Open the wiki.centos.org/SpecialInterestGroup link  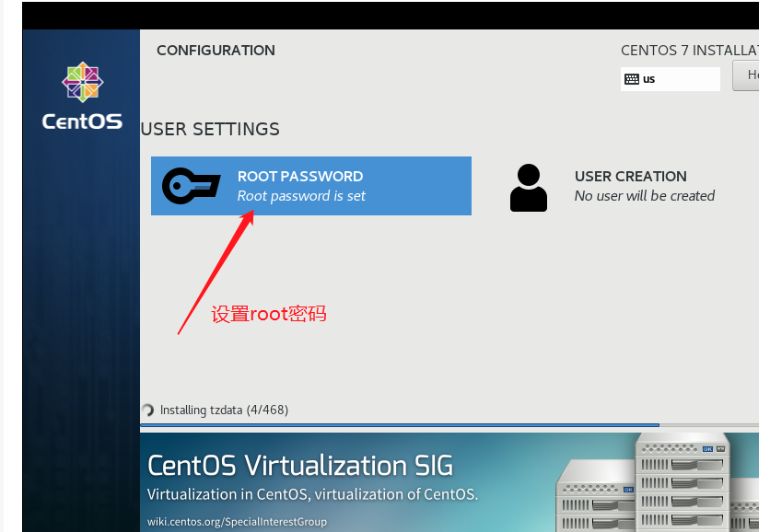click(x=237, y=522)
